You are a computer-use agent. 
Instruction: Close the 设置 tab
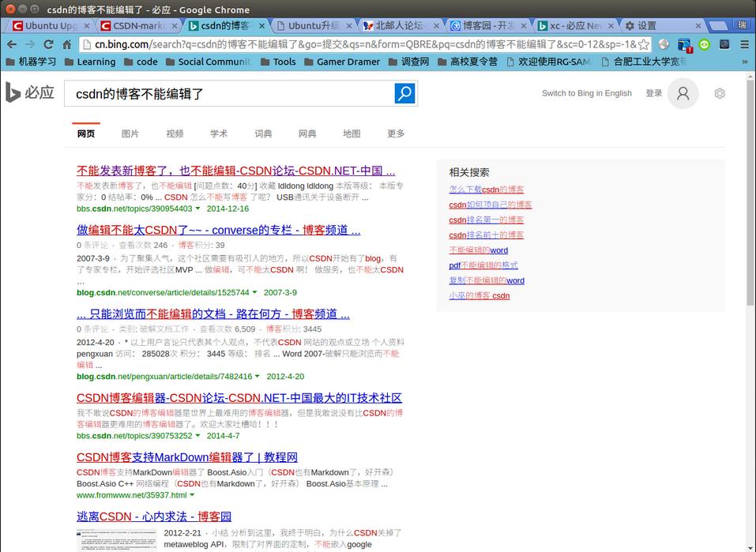point(698,25)
